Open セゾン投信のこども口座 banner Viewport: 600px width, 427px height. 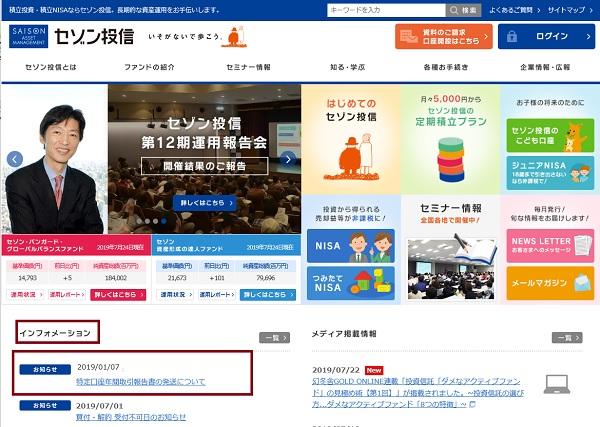point(550,135)
